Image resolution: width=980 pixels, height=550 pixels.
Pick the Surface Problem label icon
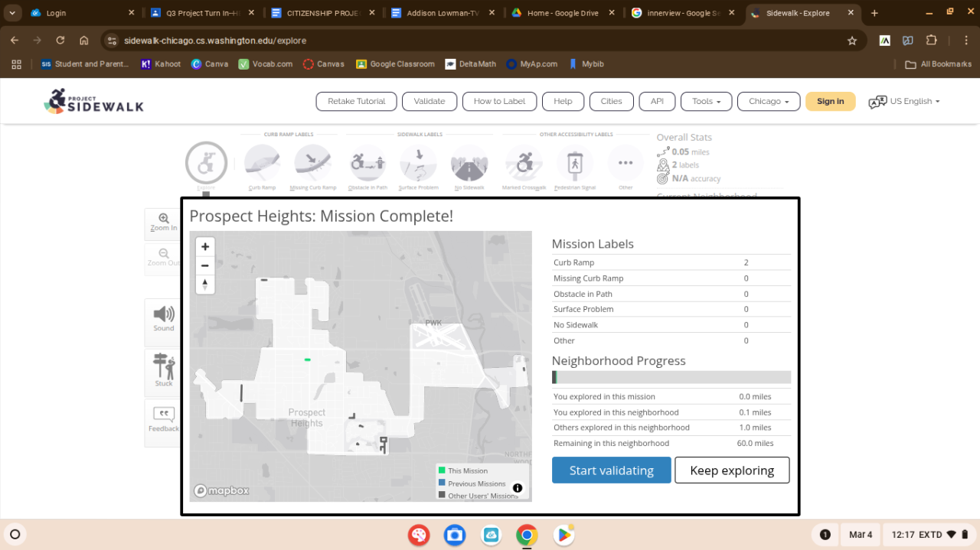[418, 163]
